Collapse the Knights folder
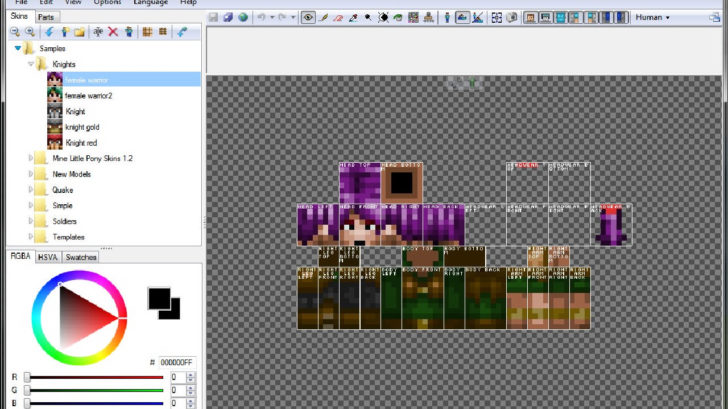 pos(31,64)
